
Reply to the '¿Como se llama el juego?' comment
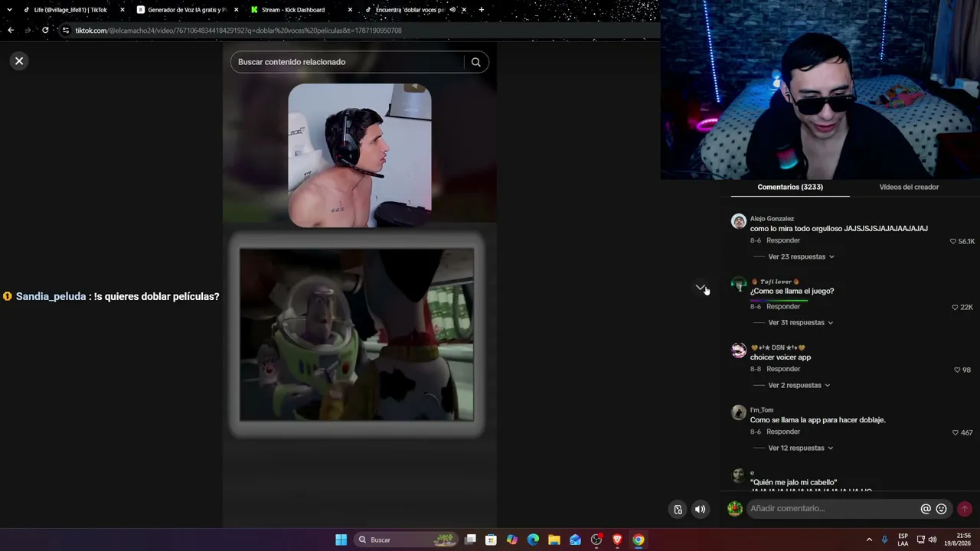click(783, 307)
